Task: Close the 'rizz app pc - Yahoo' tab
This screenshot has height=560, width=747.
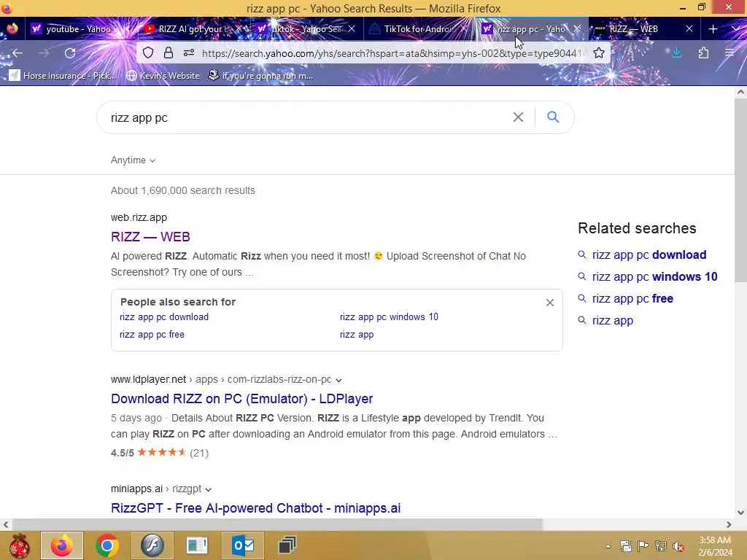Action: pos(578,29)
